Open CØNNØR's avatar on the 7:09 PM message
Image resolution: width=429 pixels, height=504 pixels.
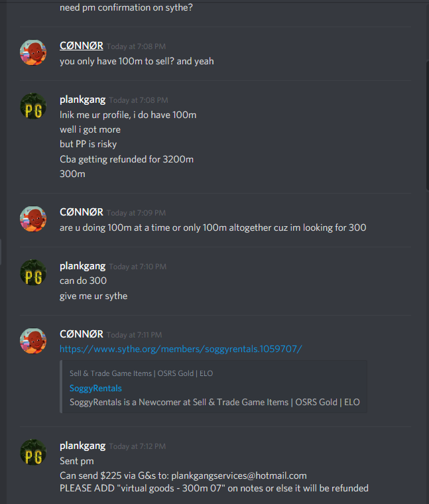pos(33,219)
